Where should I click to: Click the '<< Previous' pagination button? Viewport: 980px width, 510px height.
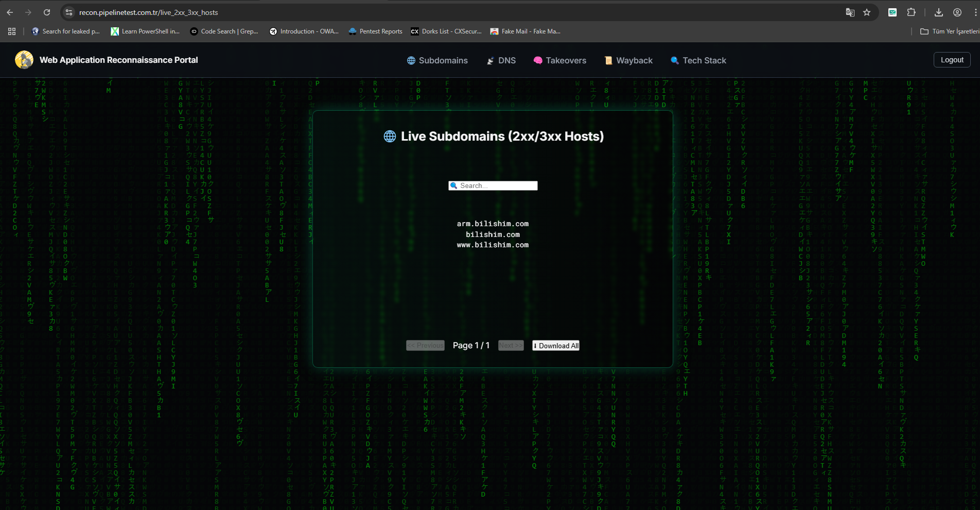point(425,346)
